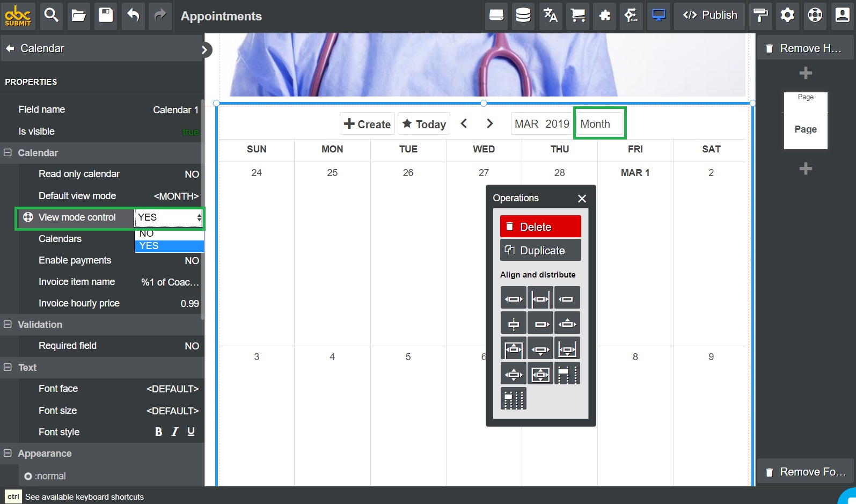The width and height of the screenshot is (856, 504).
Task: Open the Font size <DEFAULT> dropdown
Action: tap(172, 411)
